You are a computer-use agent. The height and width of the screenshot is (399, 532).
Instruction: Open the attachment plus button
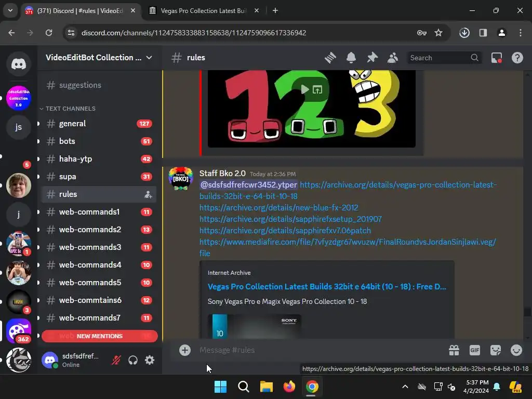coord(185,350)
